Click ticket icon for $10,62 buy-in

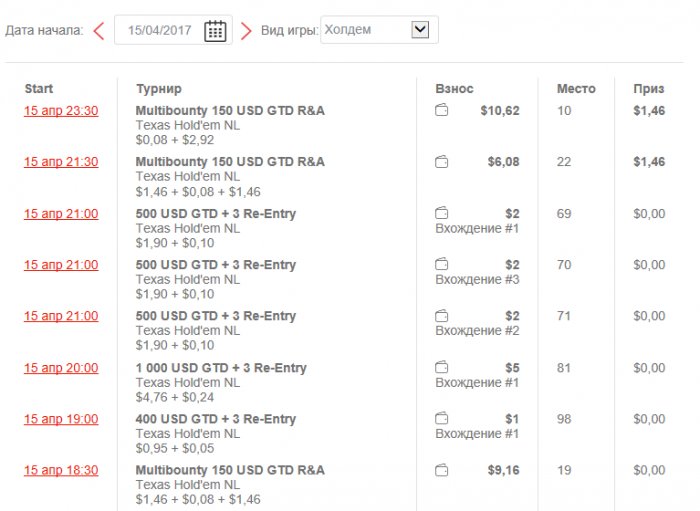441,111
